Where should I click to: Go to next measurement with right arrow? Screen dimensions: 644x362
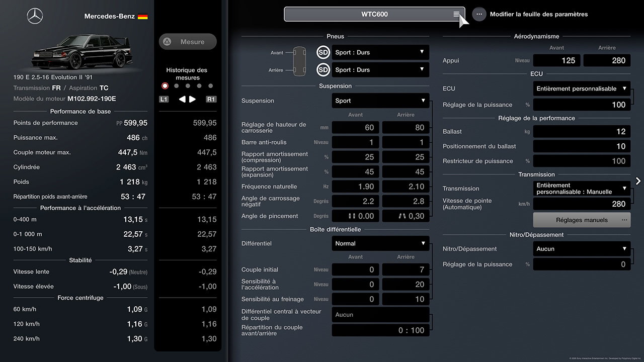193,99
